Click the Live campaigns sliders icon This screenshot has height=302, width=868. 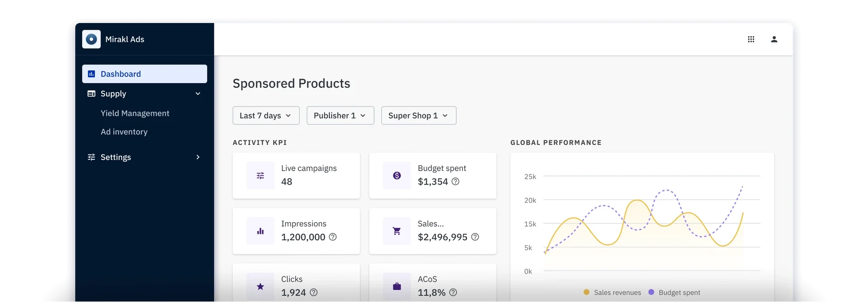click(x=260, y=176)
